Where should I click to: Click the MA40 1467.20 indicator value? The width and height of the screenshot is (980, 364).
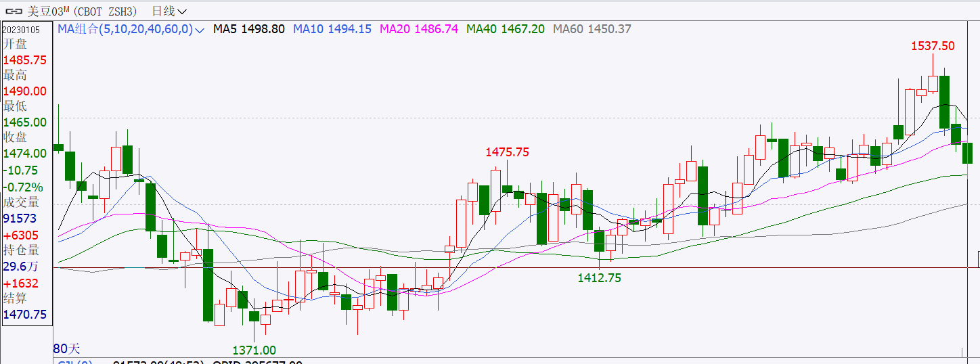point(506,29)
